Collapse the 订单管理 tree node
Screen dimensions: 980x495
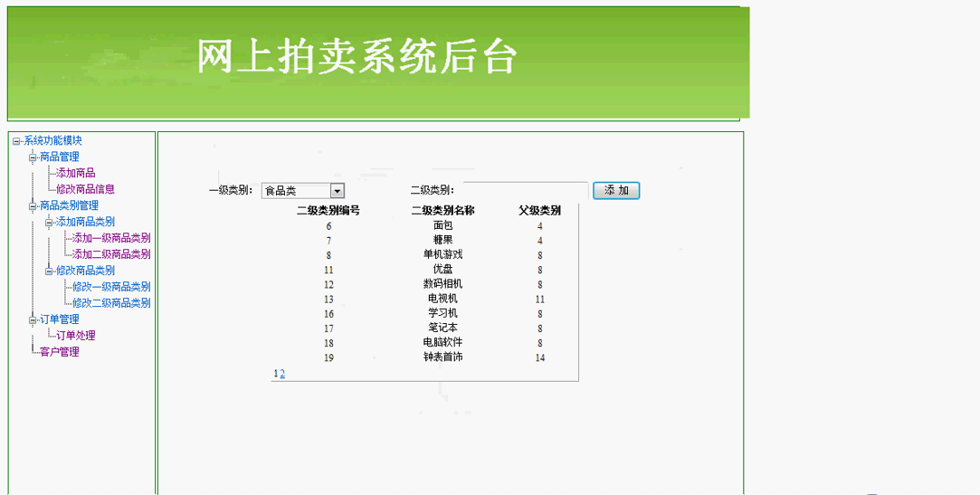pyautogui.click(x=33, y=320)
